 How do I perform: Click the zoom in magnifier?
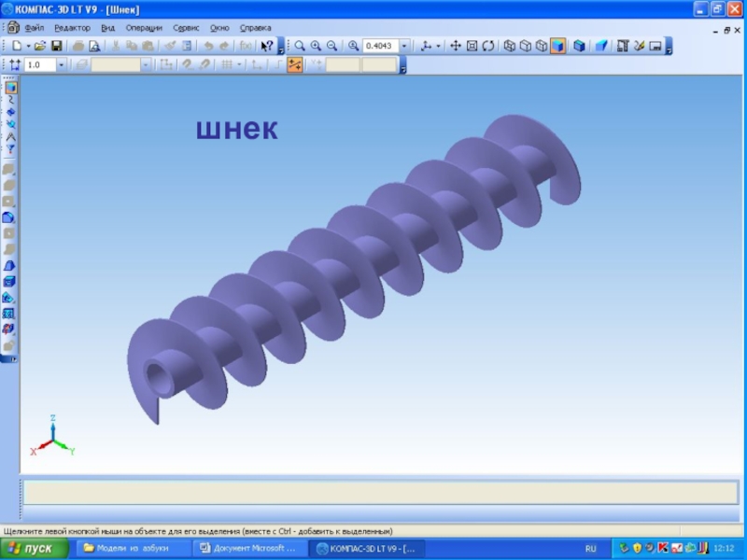(316, 46)
